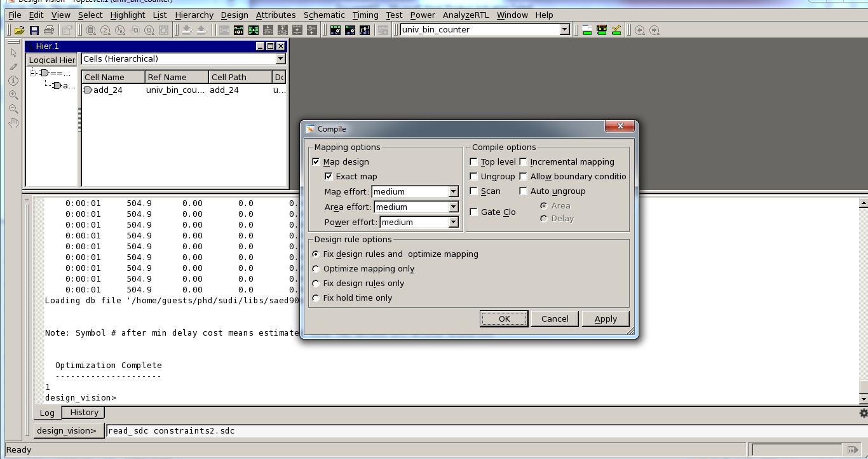868x459 pixels.
Task: Select Fix design rules only option
Action: click(316, 283)
